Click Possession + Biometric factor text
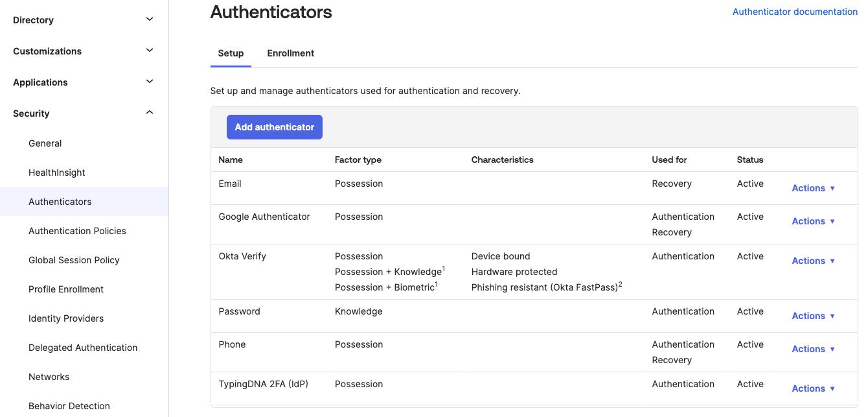The width and height of the screenshot is (868, 417). [387, 287]
